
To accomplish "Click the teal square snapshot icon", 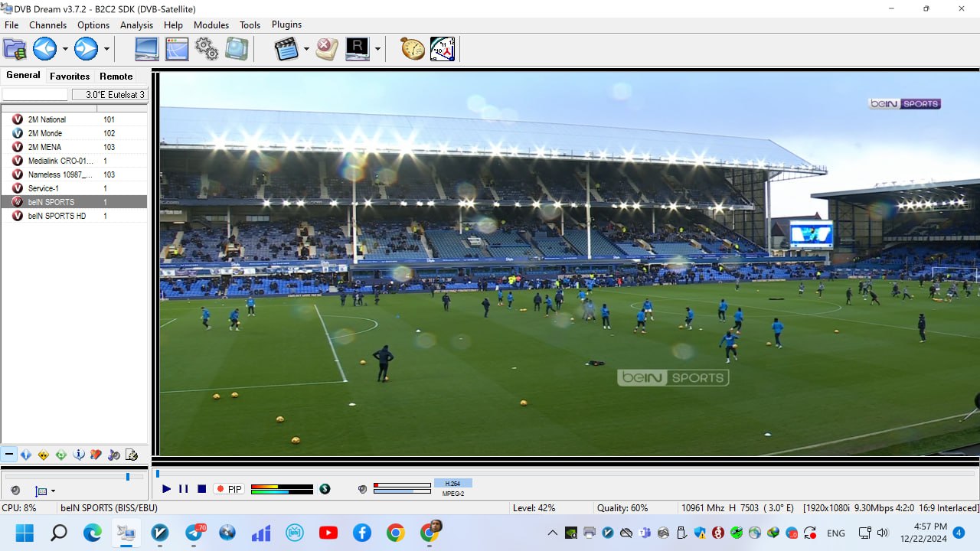I will 237,49.
